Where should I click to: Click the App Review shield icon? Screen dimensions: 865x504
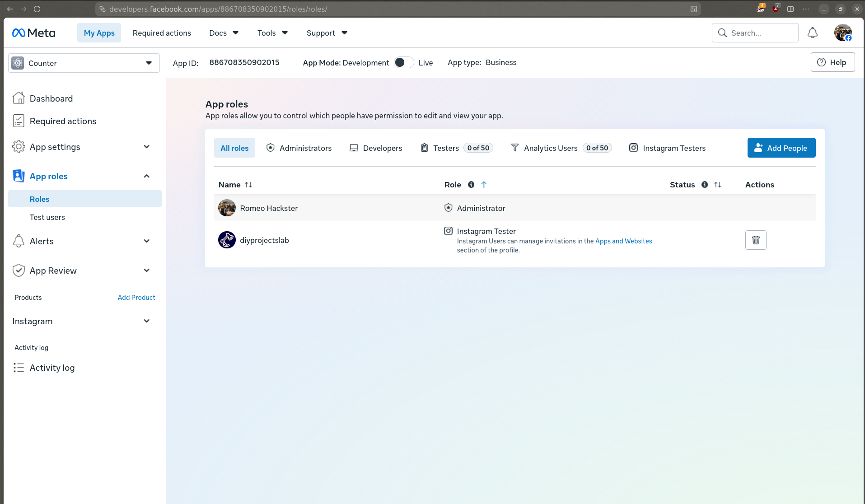[19, 270]
